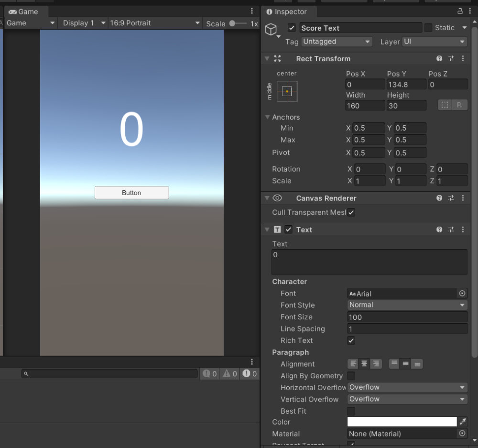Disable the Score Text object checkbox
The image size is (478, 448).
point(292,28)
